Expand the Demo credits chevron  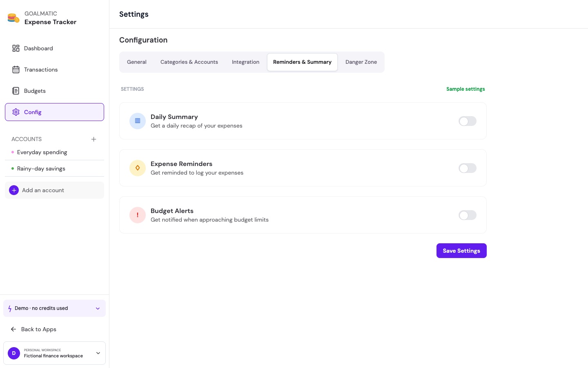[98, 309]
